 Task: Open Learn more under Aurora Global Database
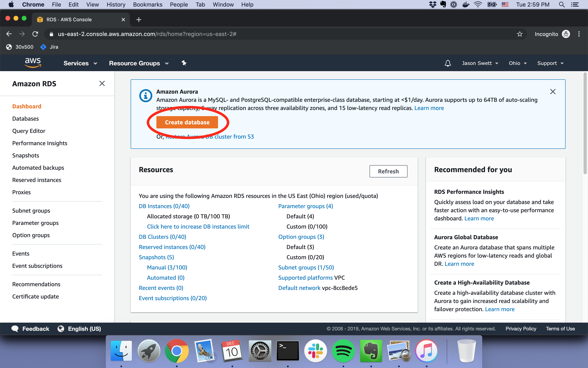[459, 264]
